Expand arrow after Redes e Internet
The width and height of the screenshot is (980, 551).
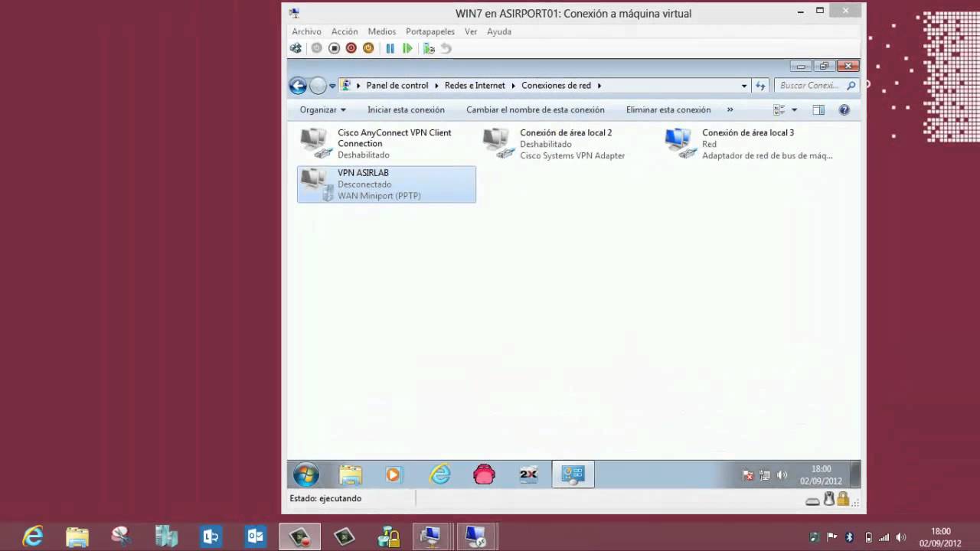tap(514, 86)
